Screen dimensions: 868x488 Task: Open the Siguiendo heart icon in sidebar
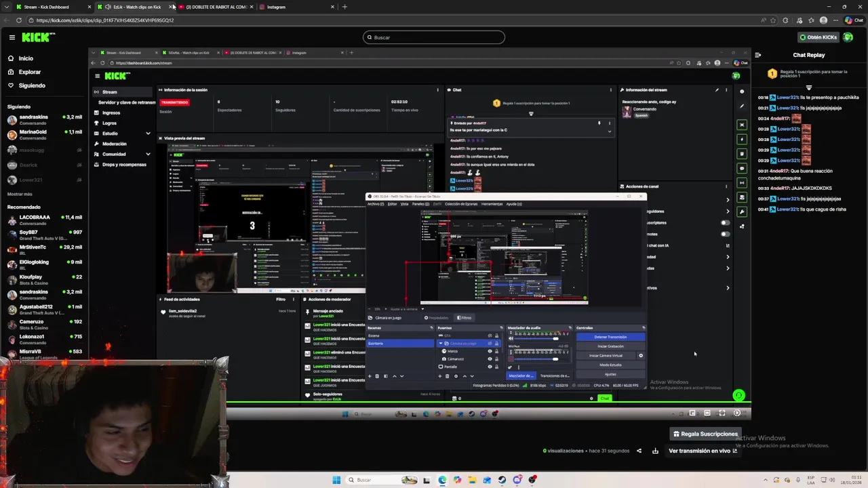[x=11, y=85]
